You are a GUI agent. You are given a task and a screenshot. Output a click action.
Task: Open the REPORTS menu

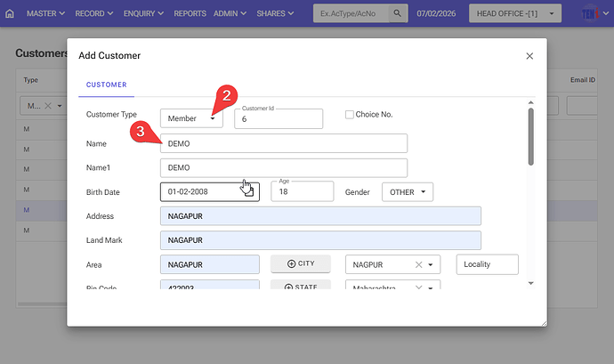[x=190, y=14]
